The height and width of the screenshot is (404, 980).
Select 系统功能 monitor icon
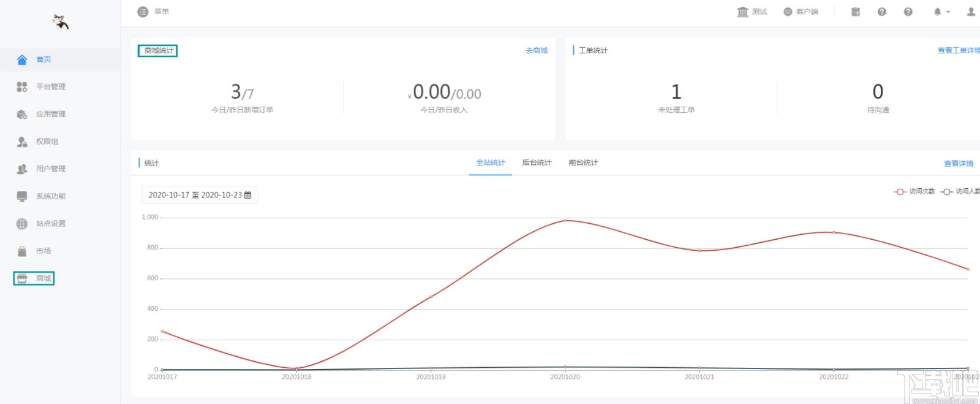pos(22,196)
